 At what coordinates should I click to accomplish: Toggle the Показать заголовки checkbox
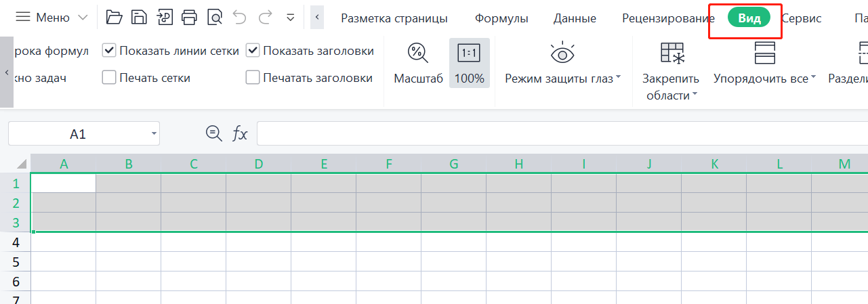(253, 51)
